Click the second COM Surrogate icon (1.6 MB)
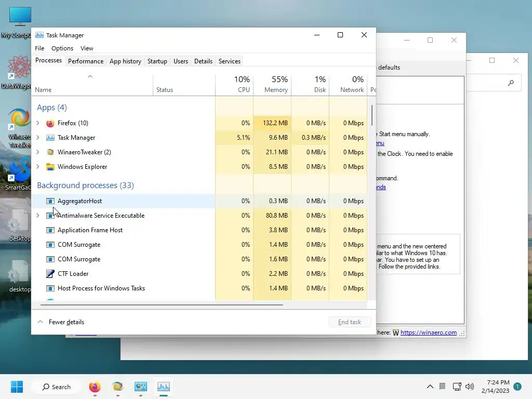 pos(50,260)
